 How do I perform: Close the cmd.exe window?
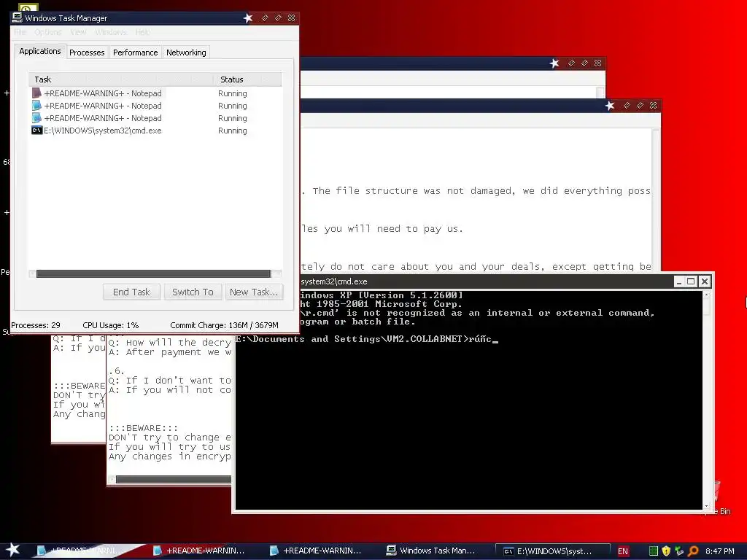[705, 281]
